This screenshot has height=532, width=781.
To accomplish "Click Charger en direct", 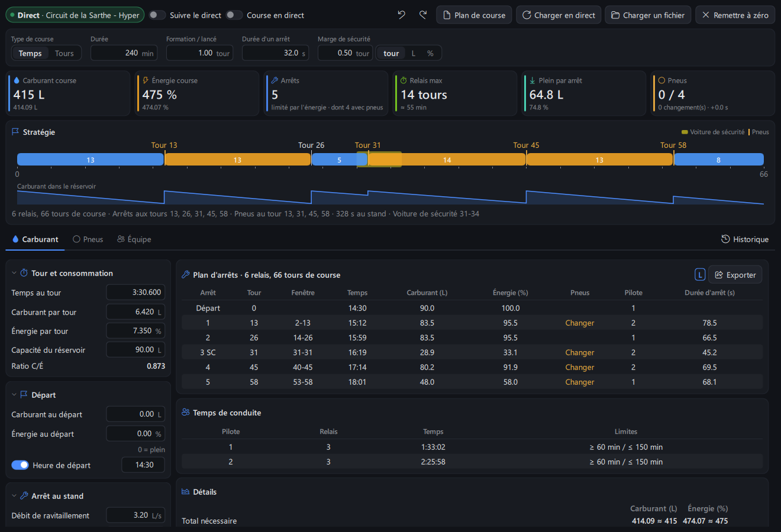I will [x=559, y=15].
